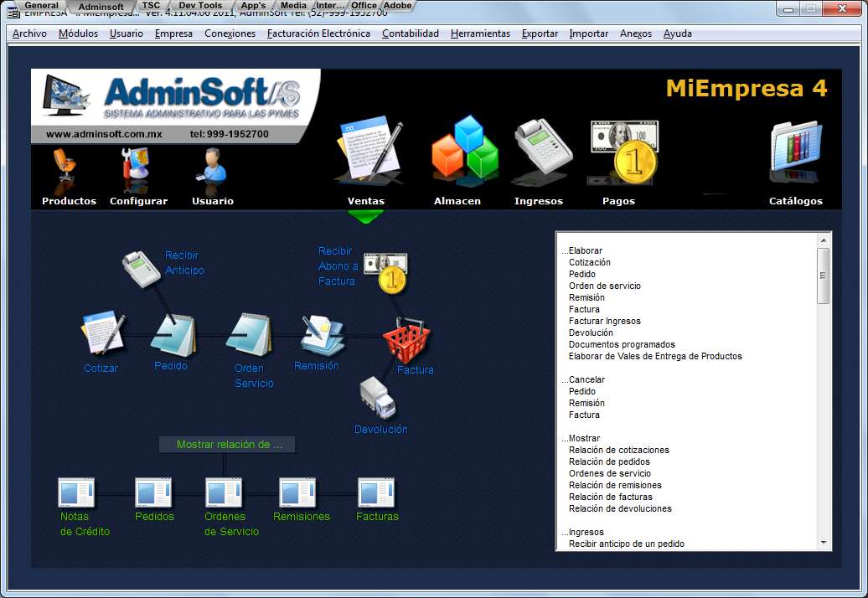
Task: Click Recibir anticipo de un pedido
Action: click(x=627, y=544)
